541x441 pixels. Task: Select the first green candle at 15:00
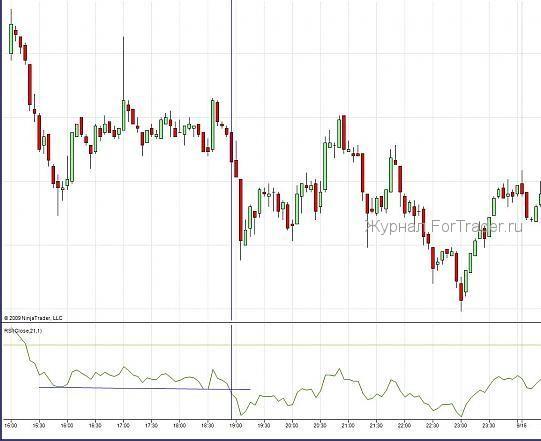11,39
